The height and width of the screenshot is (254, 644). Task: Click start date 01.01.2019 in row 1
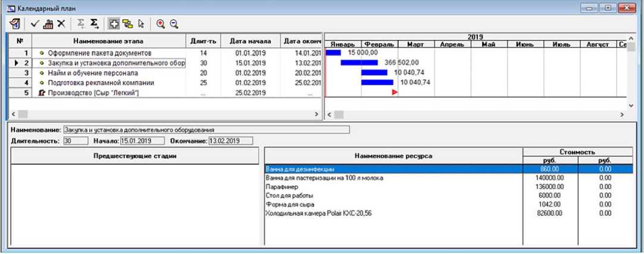coord(251,54)
